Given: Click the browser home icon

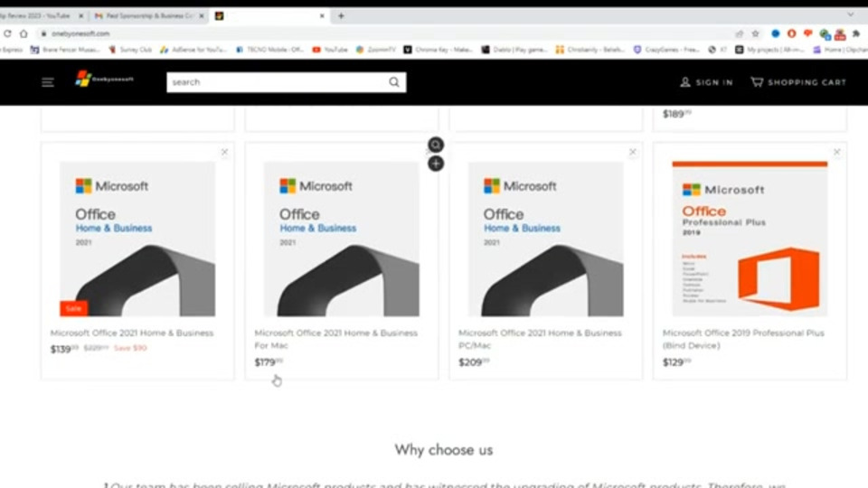Looking at the screenshot, I should coord(24,33).
